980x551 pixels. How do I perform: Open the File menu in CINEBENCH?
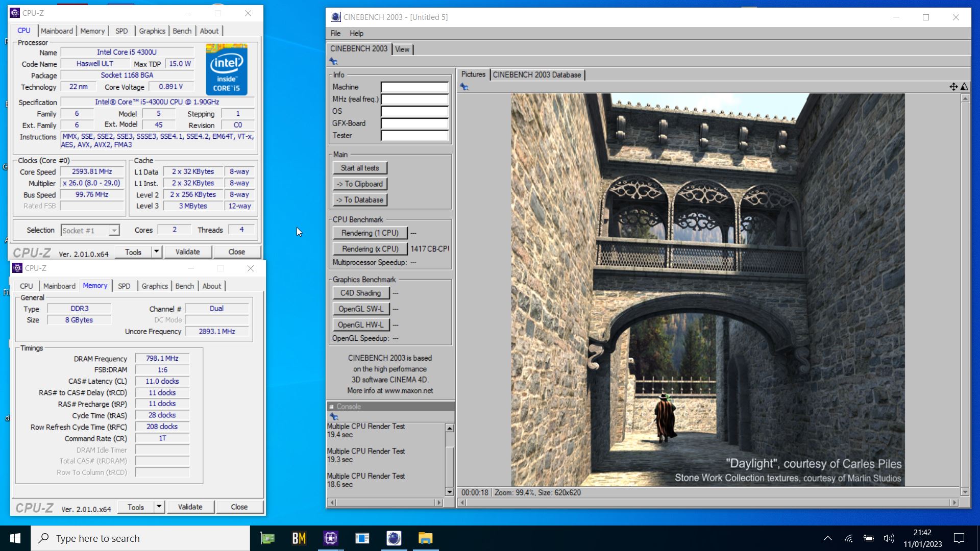[335, 33]
